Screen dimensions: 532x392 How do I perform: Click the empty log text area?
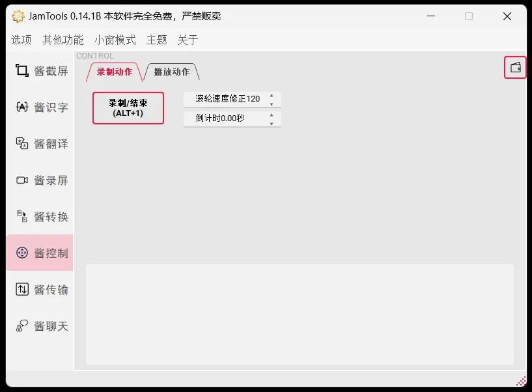(x=300, y=315)
